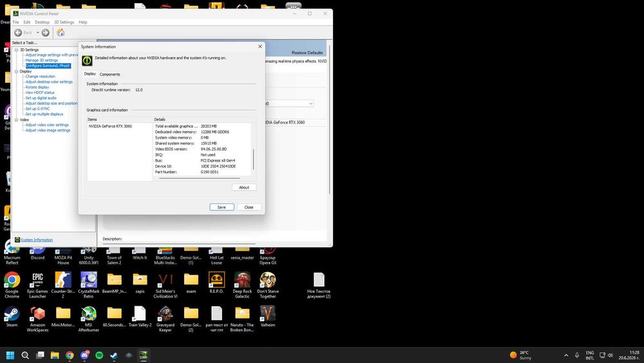Open Set up G-SYNC task

point(37,109)
